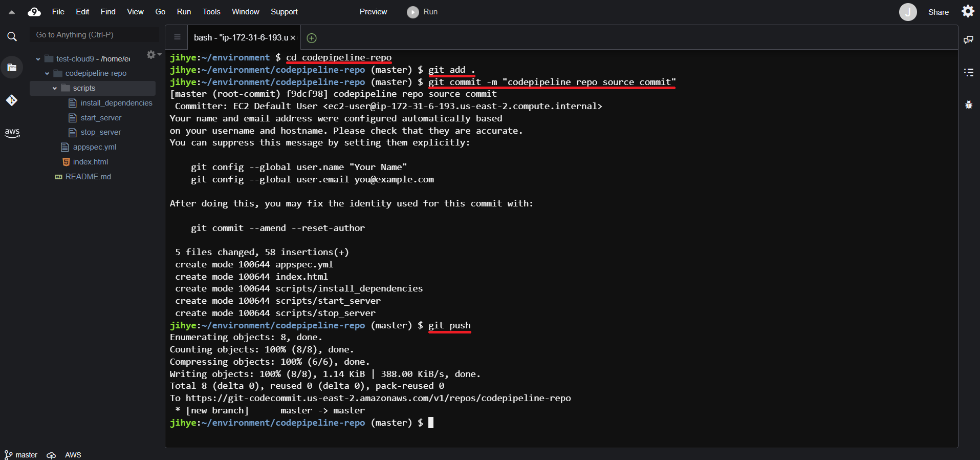Click Go to Anything search field

95,35
